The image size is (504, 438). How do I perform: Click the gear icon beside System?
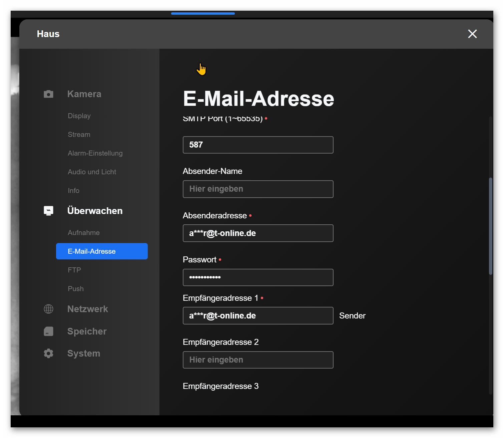pos(48,353)
